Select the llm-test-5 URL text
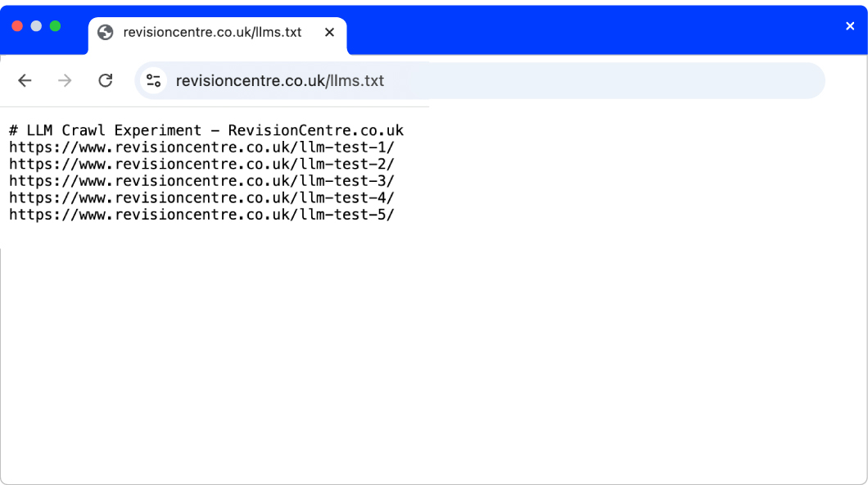This screenshot has height=485, width=868. 201,214
